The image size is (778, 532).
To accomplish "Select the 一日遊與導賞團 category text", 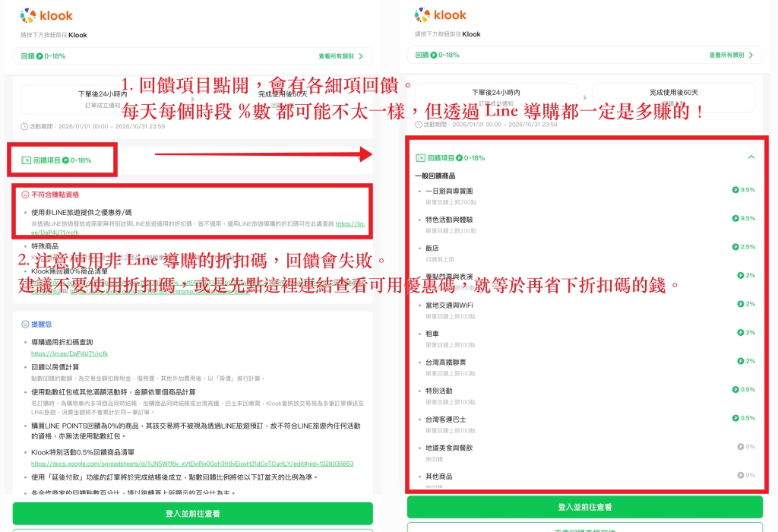I will (449, 191).
